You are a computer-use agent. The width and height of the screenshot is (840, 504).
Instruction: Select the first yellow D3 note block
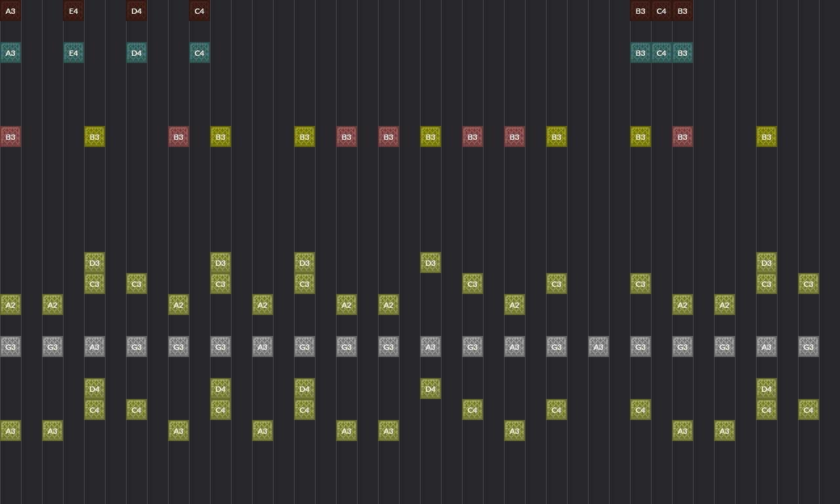94,262
